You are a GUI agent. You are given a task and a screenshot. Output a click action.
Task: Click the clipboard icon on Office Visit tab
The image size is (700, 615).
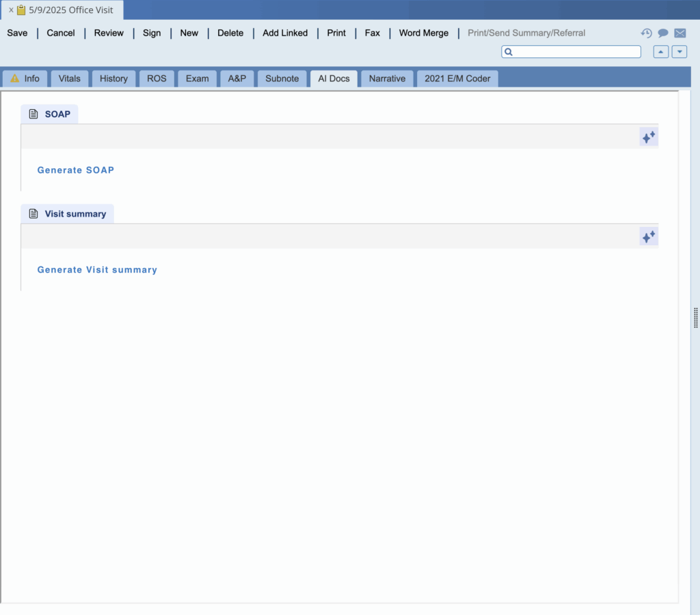21,10
